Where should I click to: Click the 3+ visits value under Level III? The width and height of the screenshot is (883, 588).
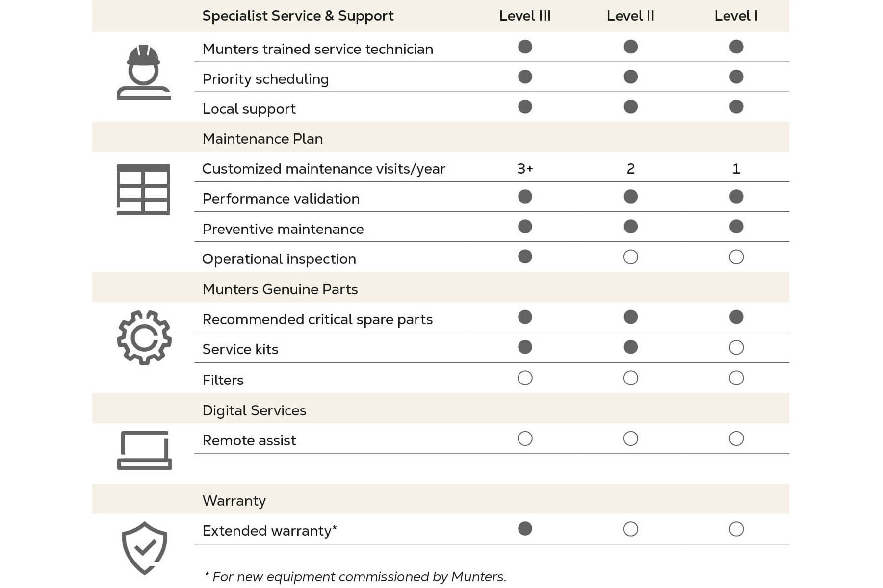coord(525,169)
